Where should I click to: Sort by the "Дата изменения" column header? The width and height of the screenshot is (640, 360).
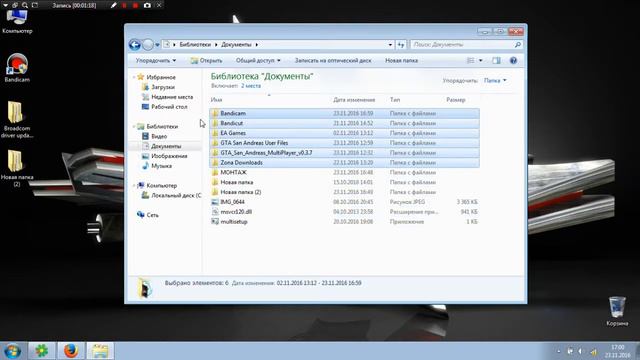(354, 100)
